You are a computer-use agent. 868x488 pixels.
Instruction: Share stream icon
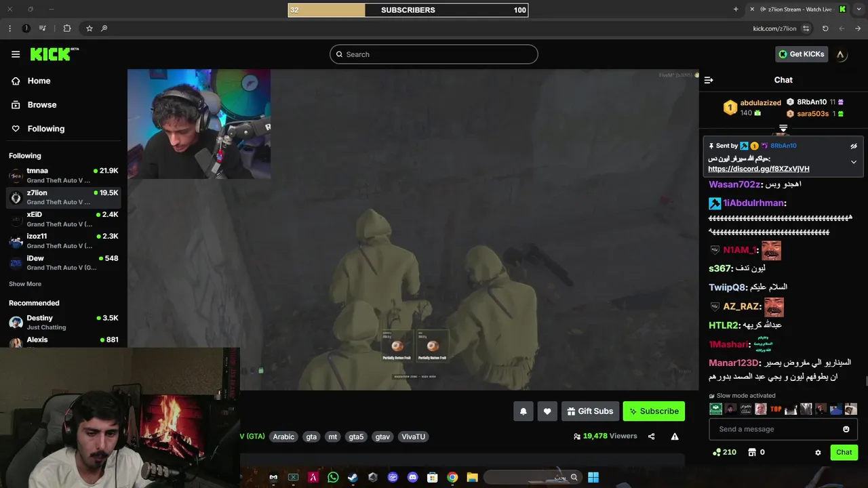point(651,436)
